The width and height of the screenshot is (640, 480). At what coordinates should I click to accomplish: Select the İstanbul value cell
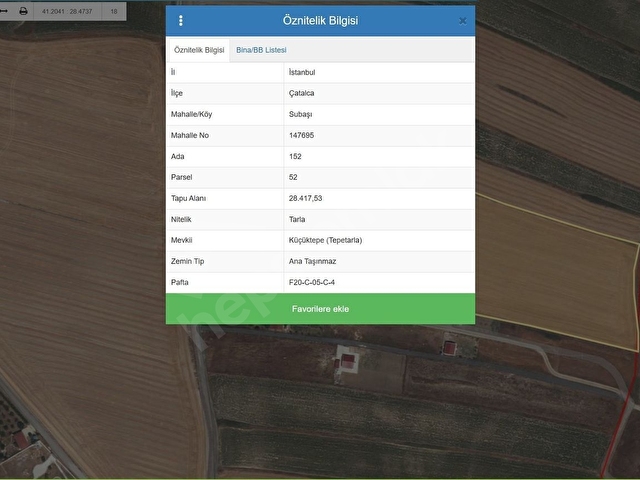click(x=302, y=72)
